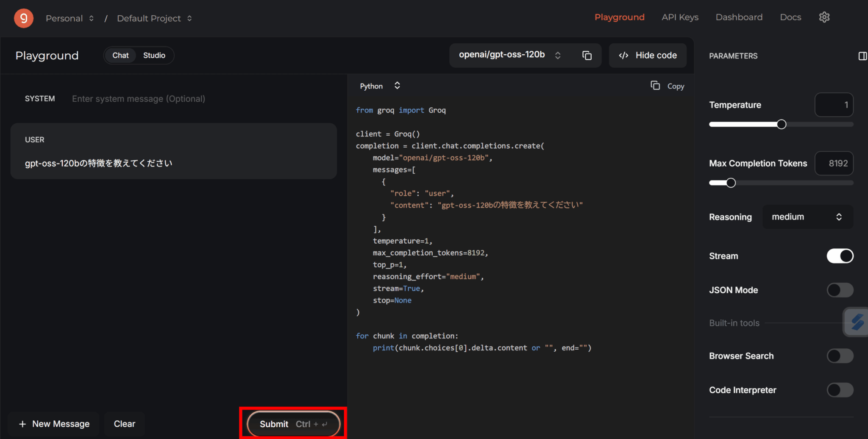
Task: Click the PARAMETERS heading
Action: click(x=733, y=56)
